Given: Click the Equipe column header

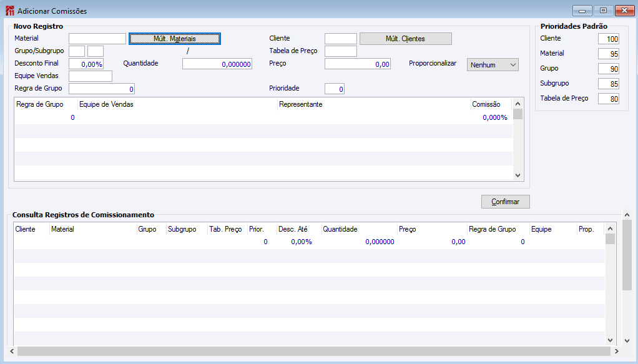Looking at the screenshot, I should (553, 229).
